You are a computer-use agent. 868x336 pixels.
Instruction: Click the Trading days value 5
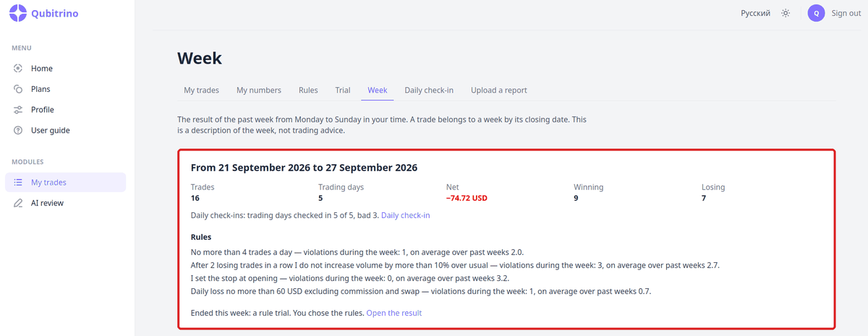point(320,198)
